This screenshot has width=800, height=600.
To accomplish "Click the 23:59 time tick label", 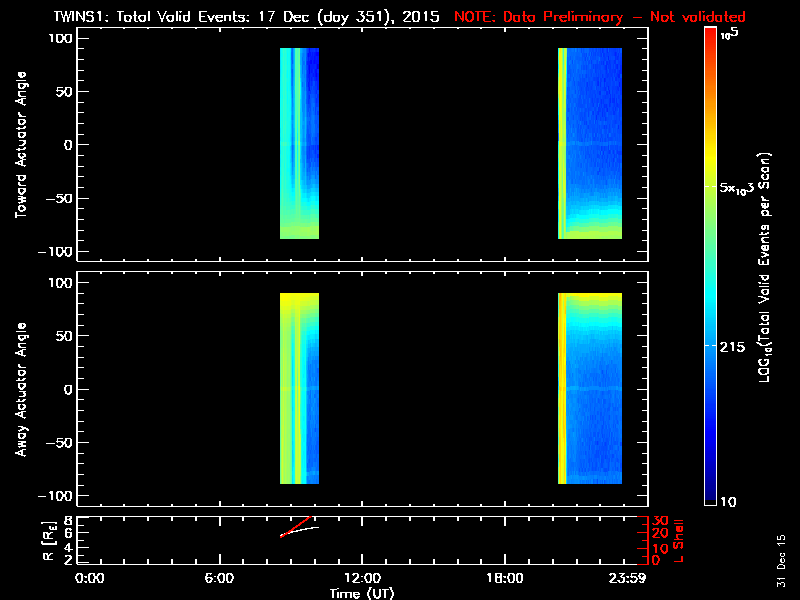I will pyautogui.click(x=630, y=578).
